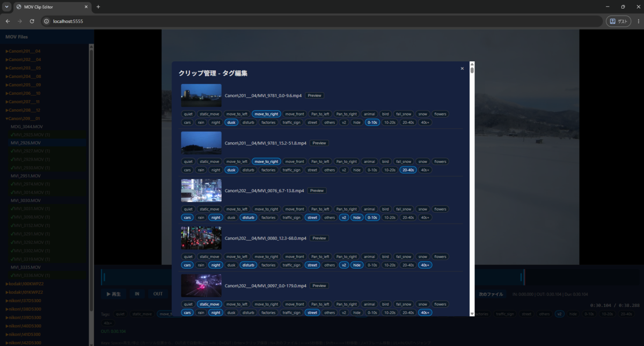Image resolution: width=644 pixels, height=346 pixels.
Task: Preview clip MVI_9781_15.2-51.8.mp4
Action: 319,143
